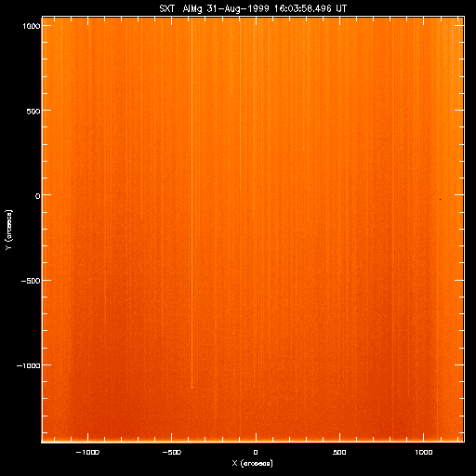The height and width of the screenshot is (476, 476).
Task: Click the -1000 tick label on X axis
Action: (87, 453)
